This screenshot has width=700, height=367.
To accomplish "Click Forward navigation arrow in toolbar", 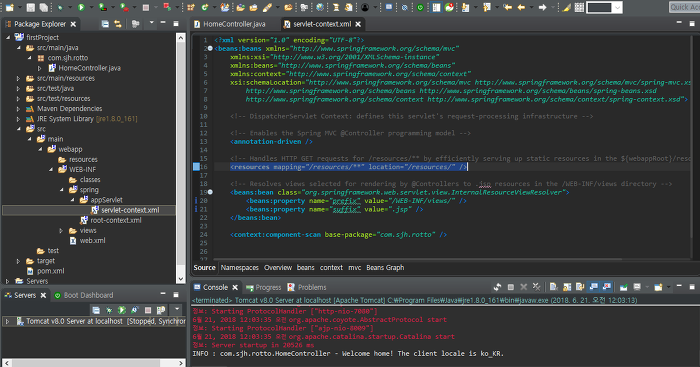I will [542, 7].
